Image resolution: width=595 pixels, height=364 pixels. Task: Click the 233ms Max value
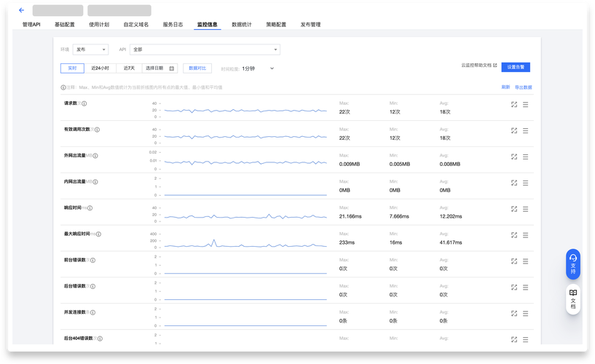tap(347, 242)
